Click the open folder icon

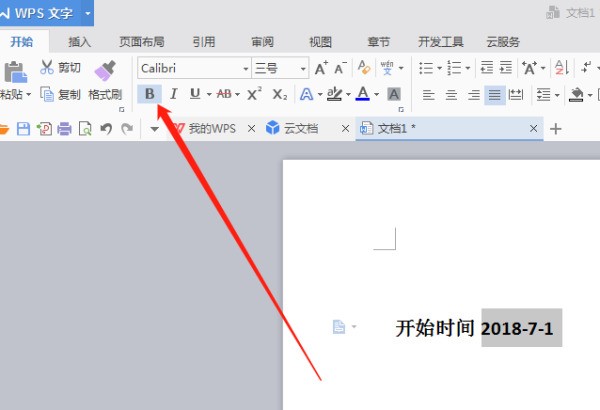(x=3, y=129)
